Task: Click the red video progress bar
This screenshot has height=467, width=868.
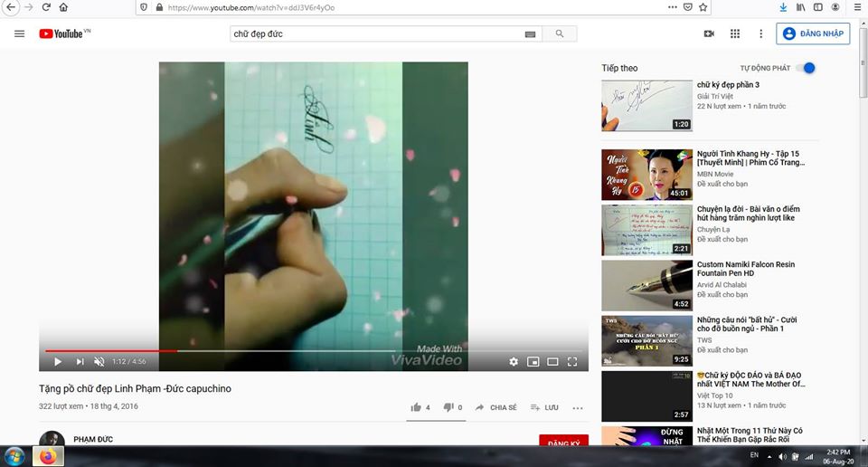Action: pos(110,350)
